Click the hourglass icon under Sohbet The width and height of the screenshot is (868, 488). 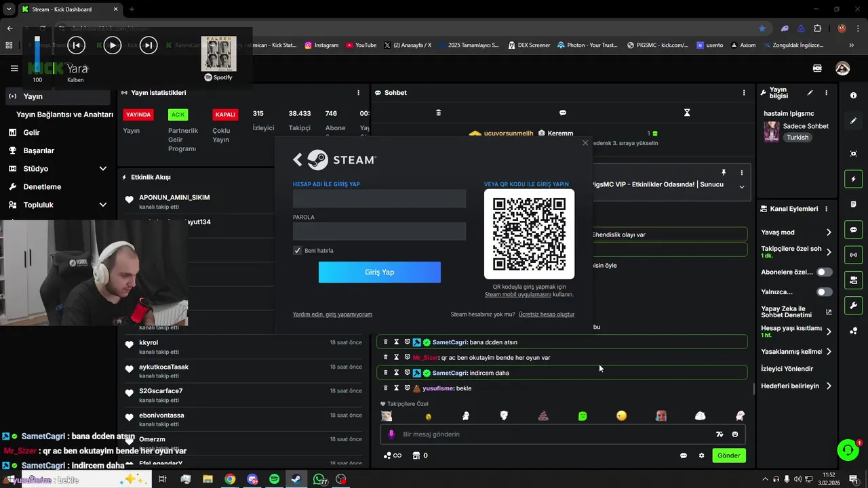click(x=687, y=113)
